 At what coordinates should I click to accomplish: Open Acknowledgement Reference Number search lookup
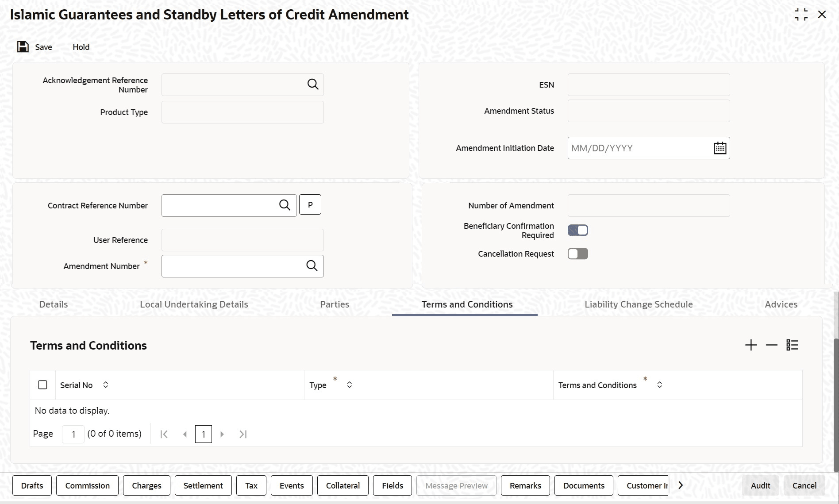coord(313,84)
